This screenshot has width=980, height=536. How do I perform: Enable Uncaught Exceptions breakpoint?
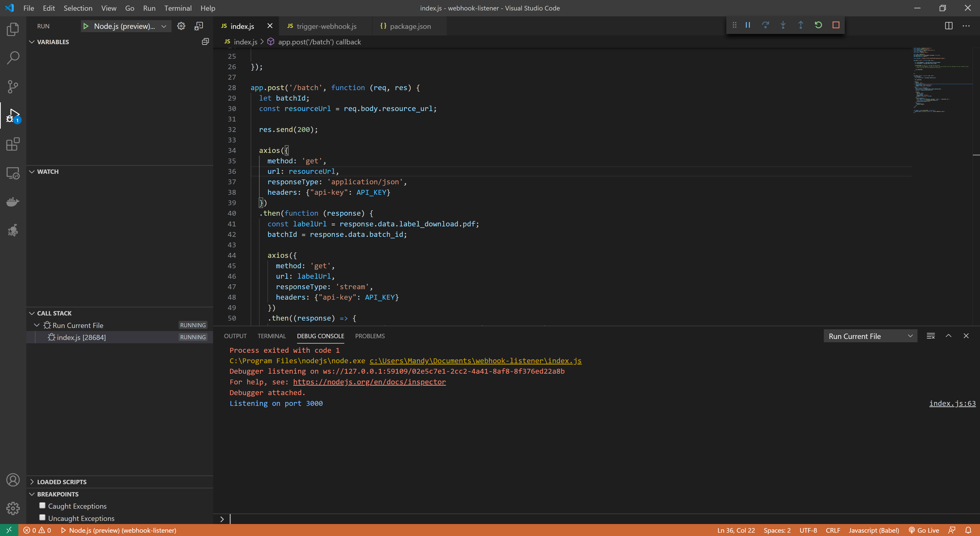(x=42, y=518)
